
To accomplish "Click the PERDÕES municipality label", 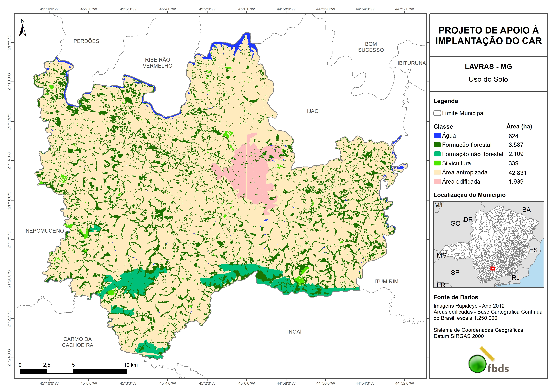I will pos(86,41).
